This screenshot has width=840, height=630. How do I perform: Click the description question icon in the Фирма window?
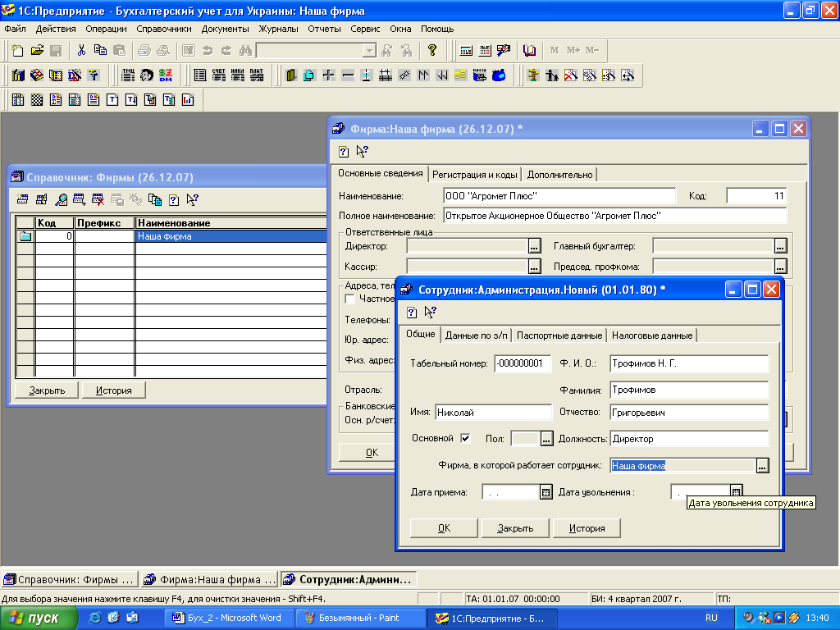point(344,151)
